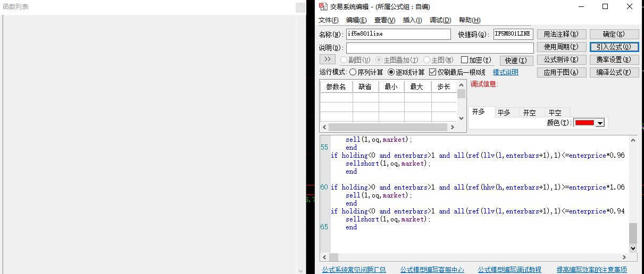The image size is (644, 274).
Task: Maximize the 交易系统编辑 window
Action: [605, 7]
